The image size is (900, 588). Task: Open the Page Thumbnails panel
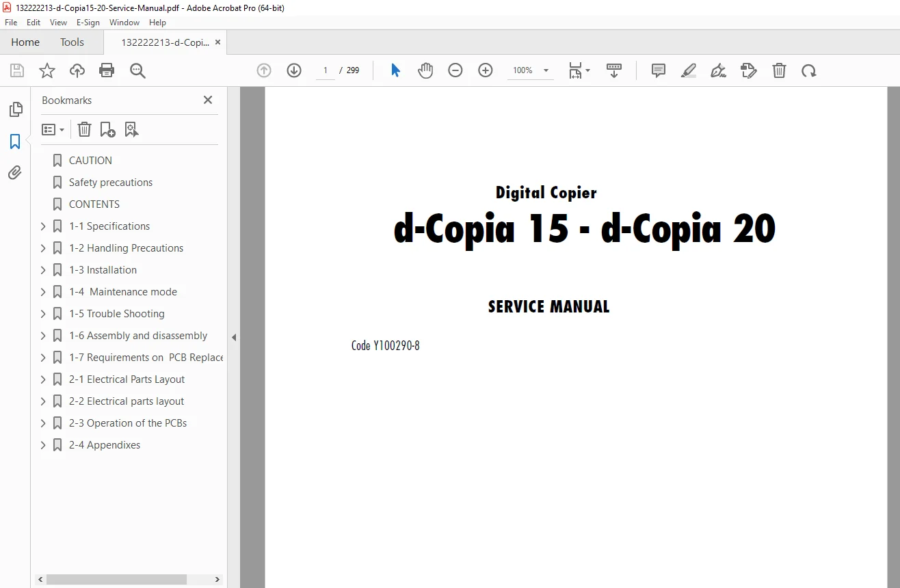(15, 109)
